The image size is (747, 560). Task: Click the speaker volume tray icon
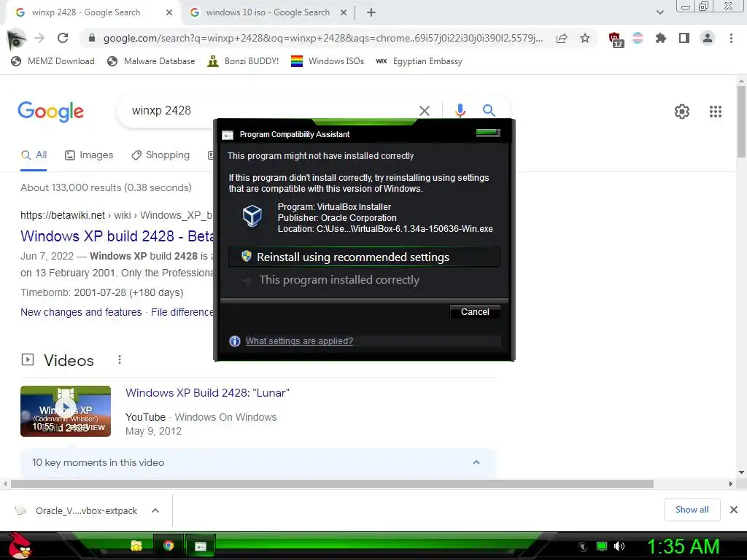pyautogui.click(x=619, y=546)
